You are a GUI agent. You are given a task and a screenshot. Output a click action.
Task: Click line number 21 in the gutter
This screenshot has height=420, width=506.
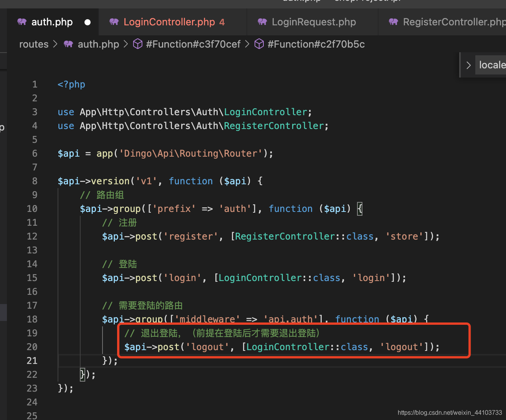[x=32, y=361]
